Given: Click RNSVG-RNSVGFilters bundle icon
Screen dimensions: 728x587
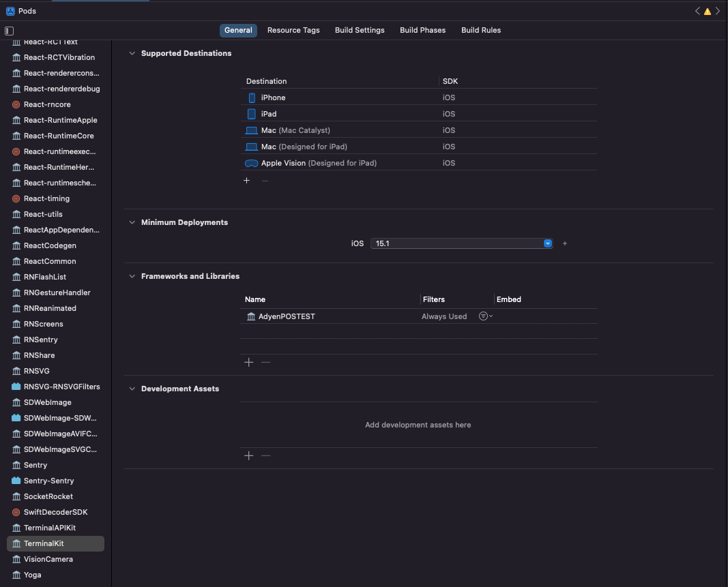Looking at the screenshot, I should tap(16, 387).
